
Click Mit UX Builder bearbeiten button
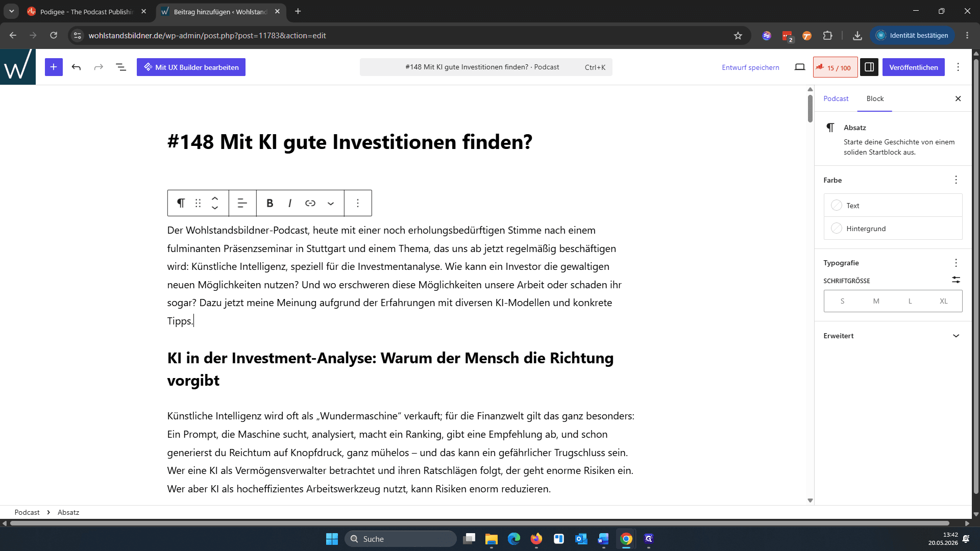(191, 67)
